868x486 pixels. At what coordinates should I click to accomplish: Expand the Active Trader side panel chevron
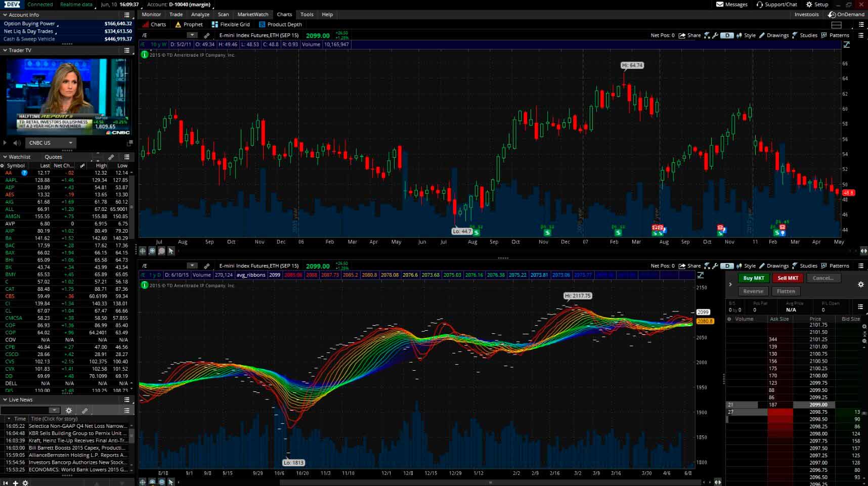coord(730,284)
